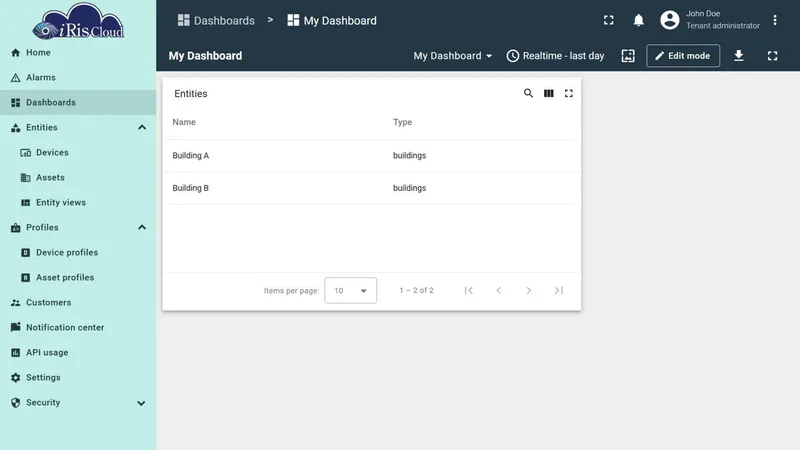Sort by the Name column header
Image resolution: width=800 pixels, height=450 pixels.
(184, 122)
